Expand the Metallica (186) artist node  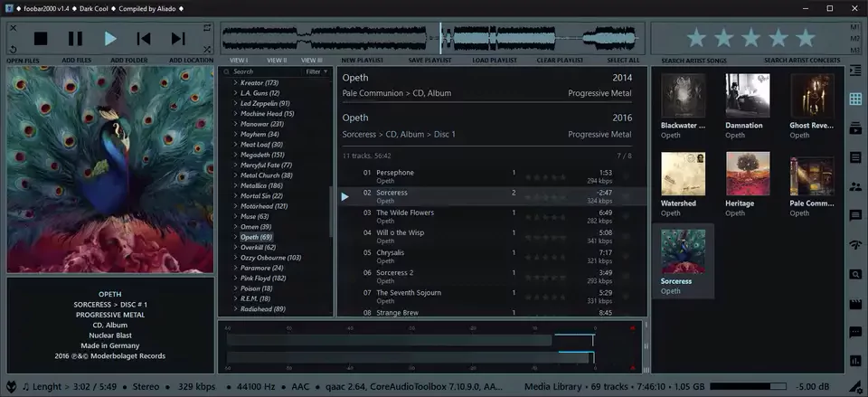click(x=235, y=185)
